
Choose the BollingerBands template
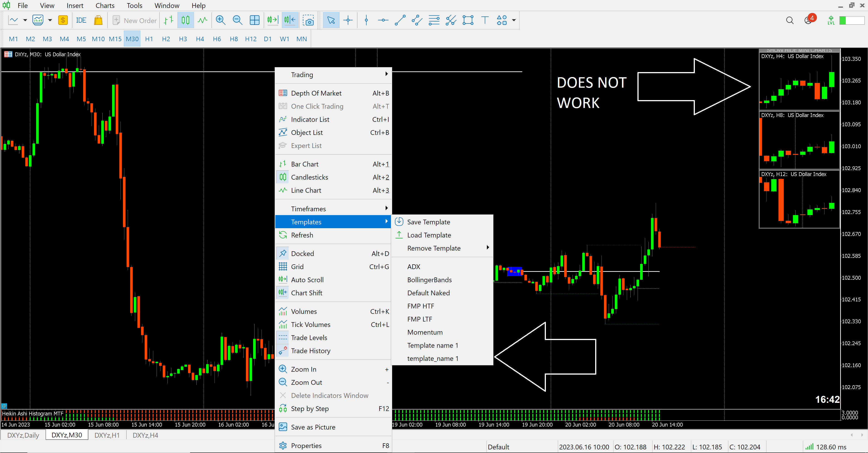tap(429, 279)
